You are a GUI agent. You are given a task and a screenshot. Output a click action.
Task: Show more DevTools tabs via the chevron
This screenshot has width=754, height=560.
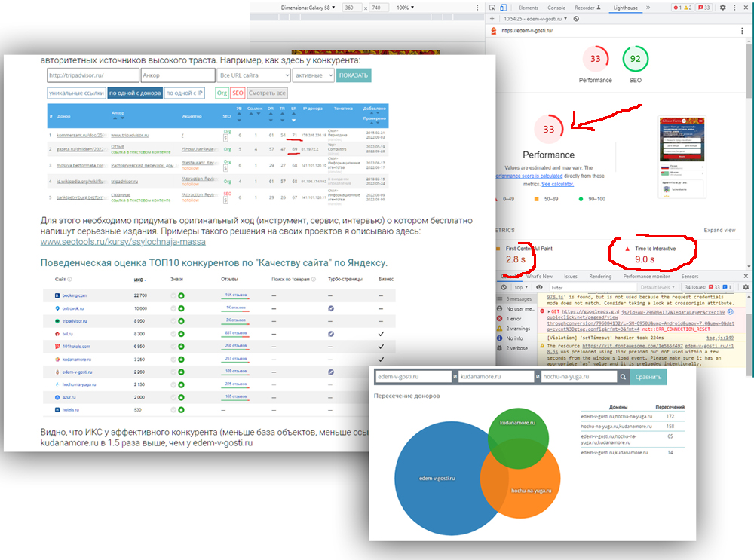click(x=648, y=8)
